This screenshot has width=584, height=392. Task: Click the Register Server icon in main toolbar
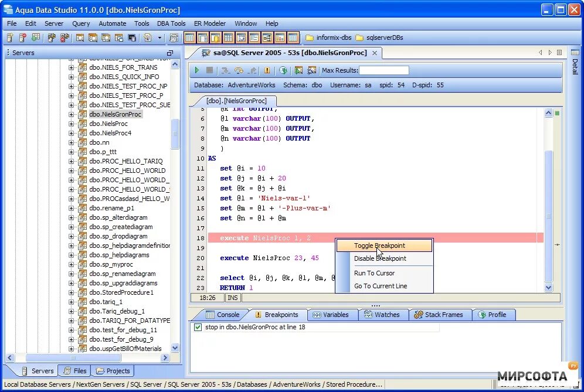coord(10,38)
